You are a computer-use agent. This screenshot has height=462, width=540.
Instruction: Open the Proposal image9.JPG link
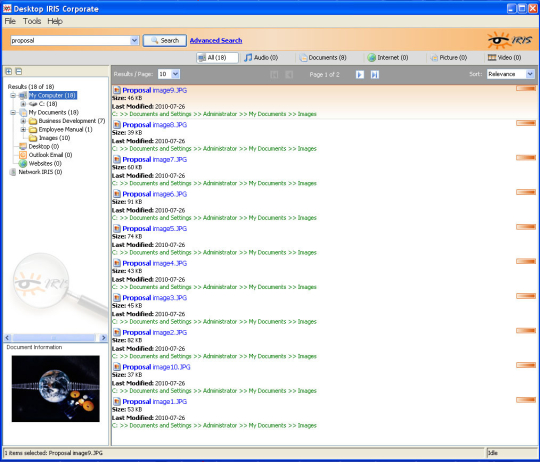[x=155, y=90]
